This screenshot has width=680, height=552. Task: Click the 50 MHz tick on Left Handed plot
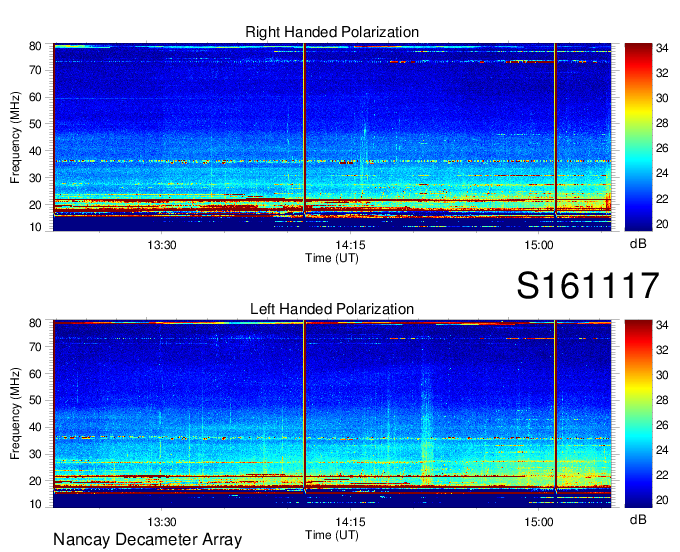pos(35,400)
